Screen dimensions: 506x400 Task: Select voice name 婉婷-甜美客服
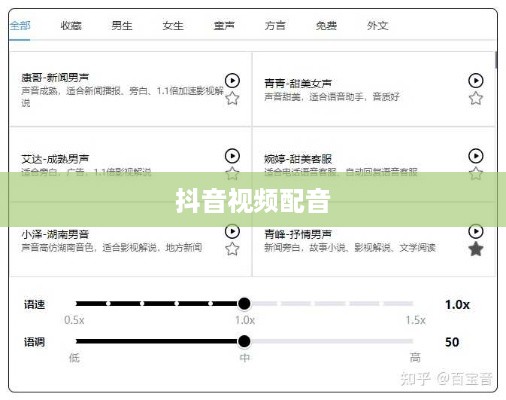click(x=298, y=159)
